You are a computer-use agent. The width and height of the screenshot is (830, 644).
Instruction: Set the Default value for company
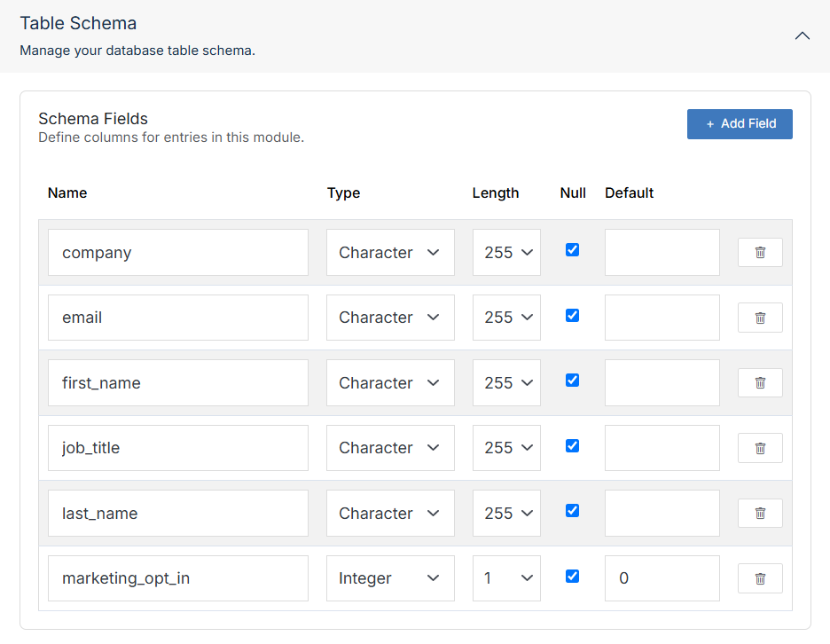tap(662, 252)
